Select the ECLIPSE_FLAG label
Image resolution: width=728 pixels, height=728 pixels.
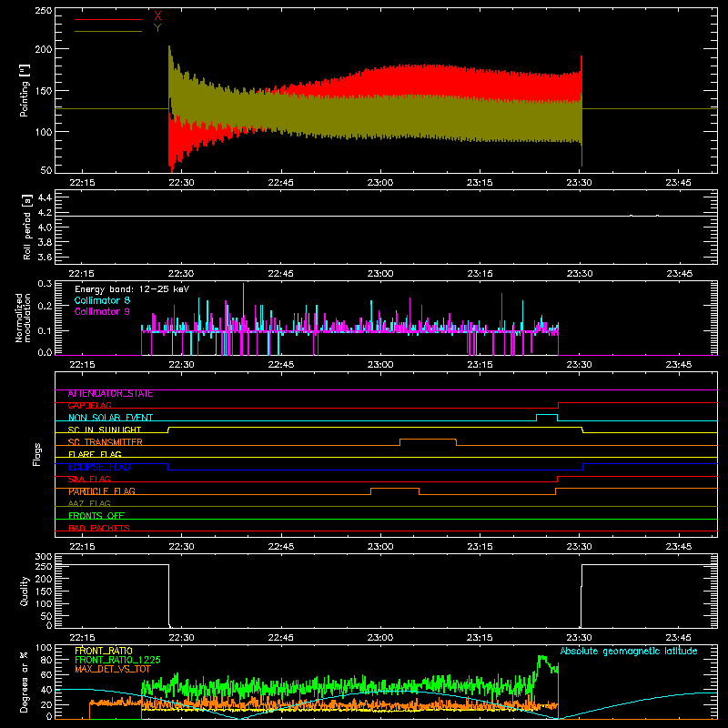[99, 467]
